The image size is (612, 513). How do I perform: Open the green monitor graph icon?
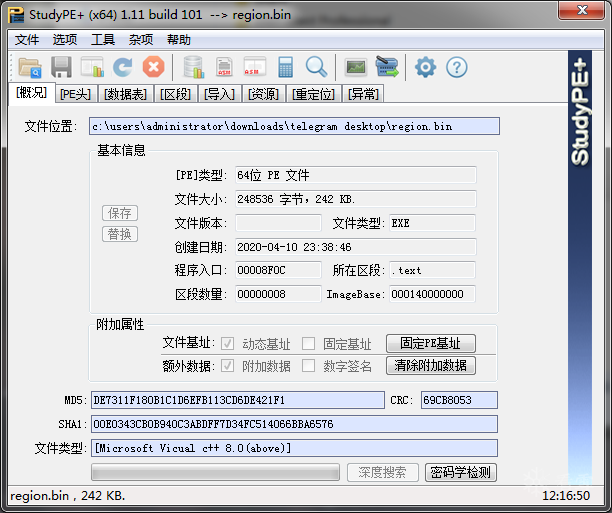tap(356, 67)
